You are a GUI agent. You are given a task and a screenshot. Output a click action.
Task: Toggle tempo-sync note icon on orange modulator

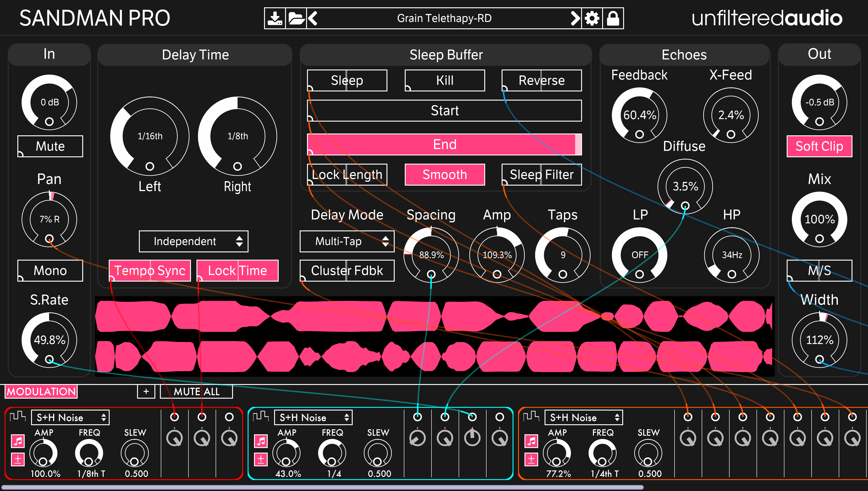point(531,441)
